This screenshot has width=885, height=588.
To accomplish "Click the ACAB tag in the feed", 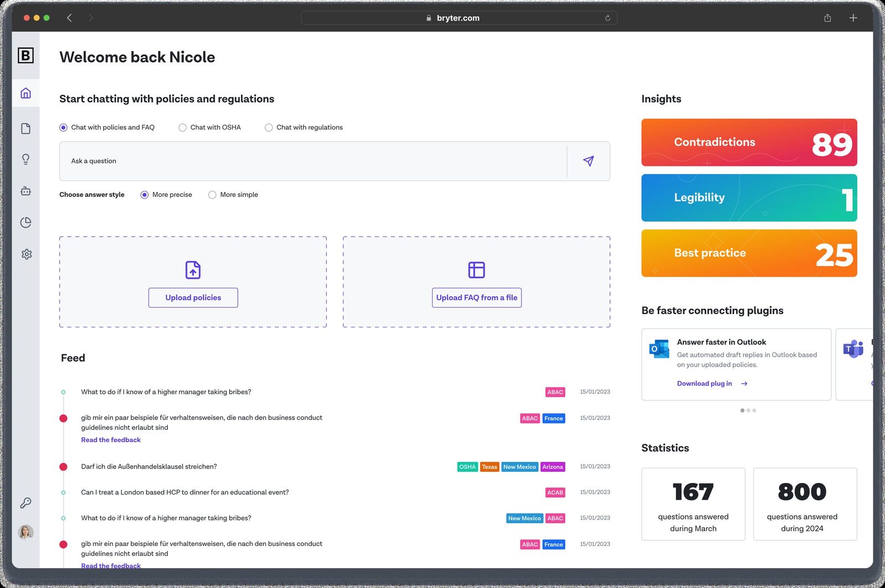I will coord(555,492).
